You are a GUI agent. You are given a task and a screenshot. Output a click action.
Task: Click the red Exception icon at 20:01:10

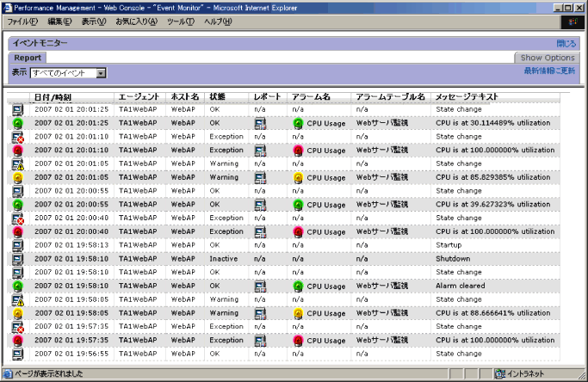tap(18, 150)
